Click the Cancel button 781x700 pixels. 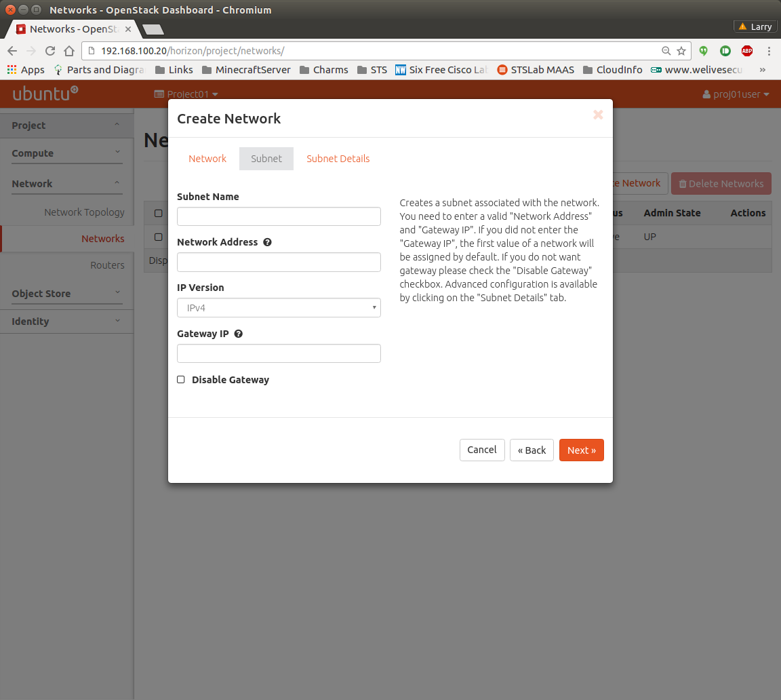482,450
